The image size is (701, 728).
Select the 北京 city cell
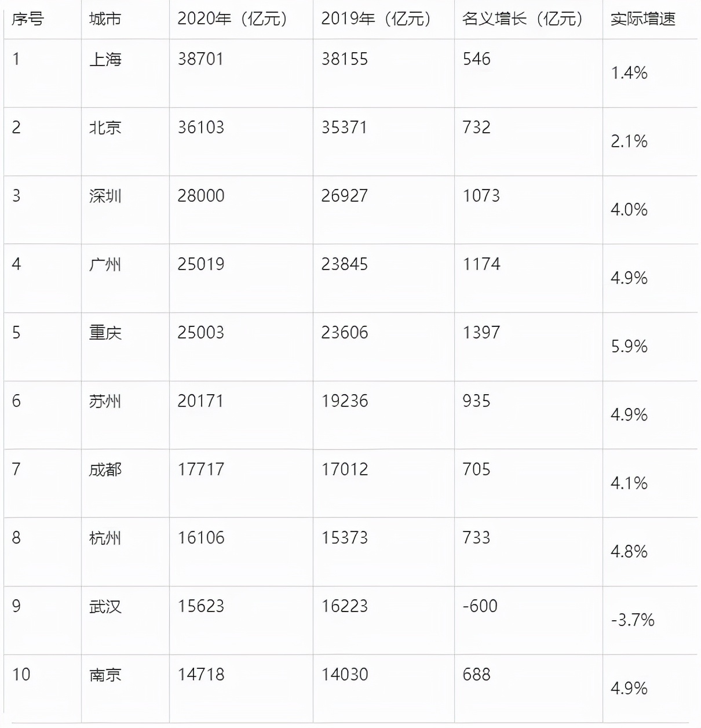pyautogui.click(x=105, y=128)
